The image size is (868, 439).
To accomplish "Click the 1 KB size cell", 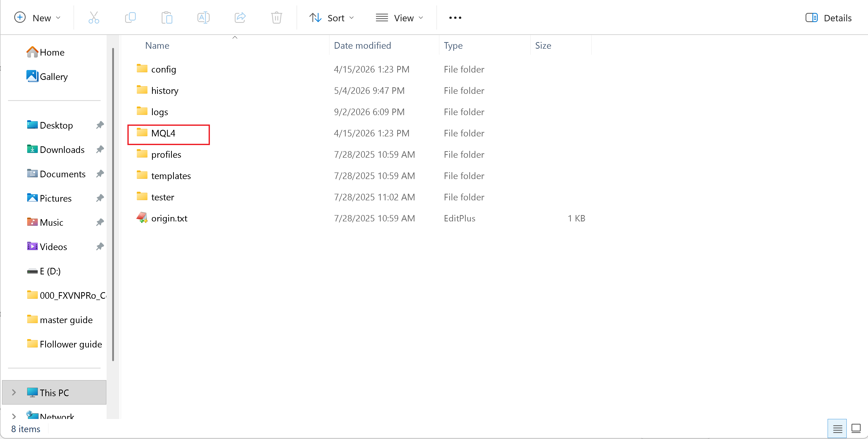I will 576,219.
